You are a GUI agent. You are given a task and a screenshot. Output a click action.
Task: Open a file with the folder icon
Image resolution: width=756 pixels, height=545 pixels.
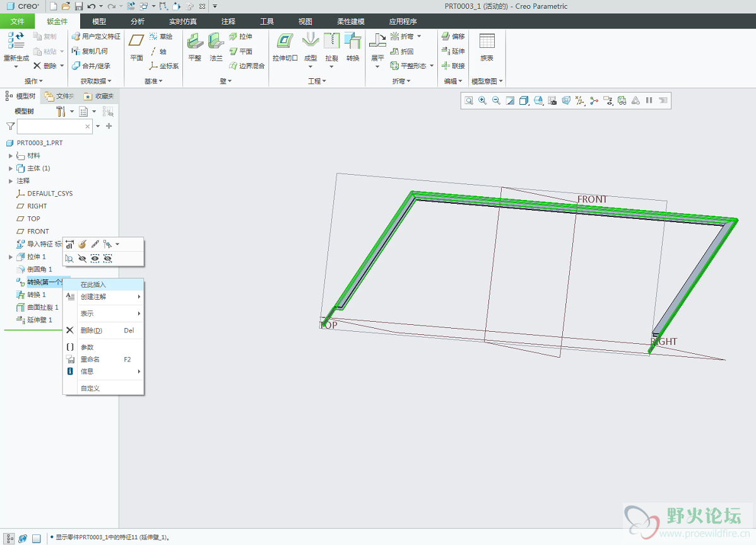[x=66, y=6]
